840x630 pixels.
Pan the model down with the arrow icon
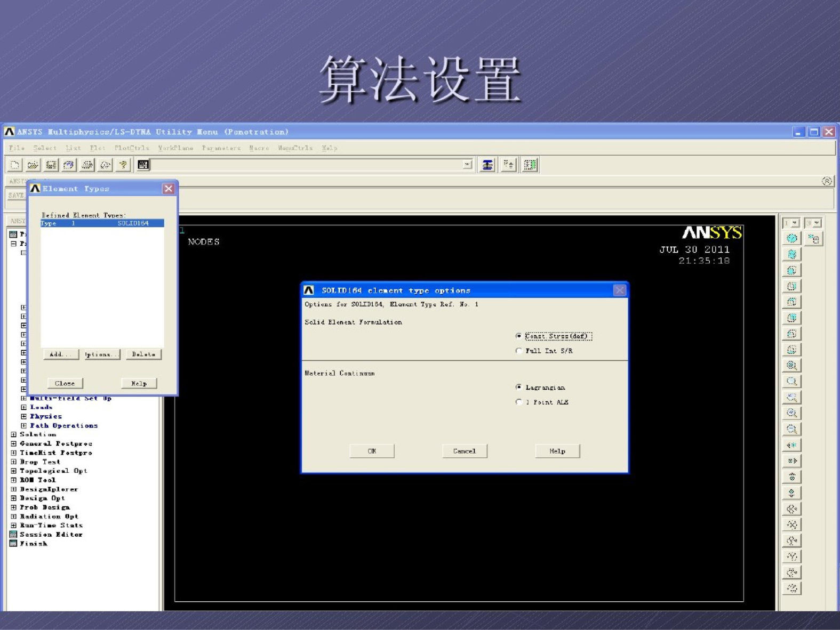792,492
